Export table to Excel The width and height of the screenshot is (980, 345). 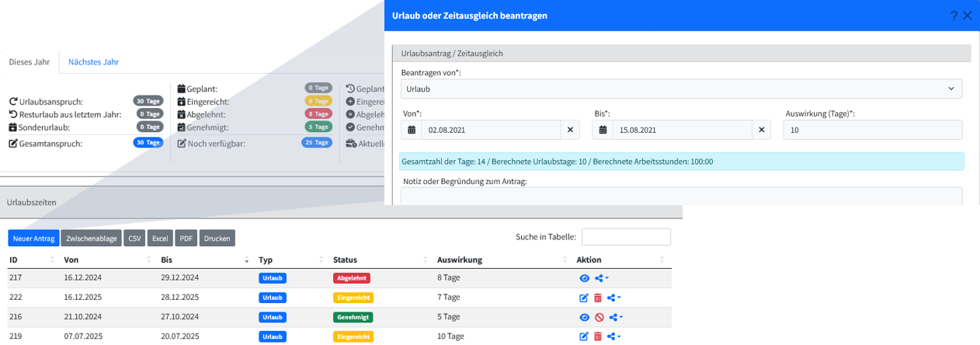[160, 238]
